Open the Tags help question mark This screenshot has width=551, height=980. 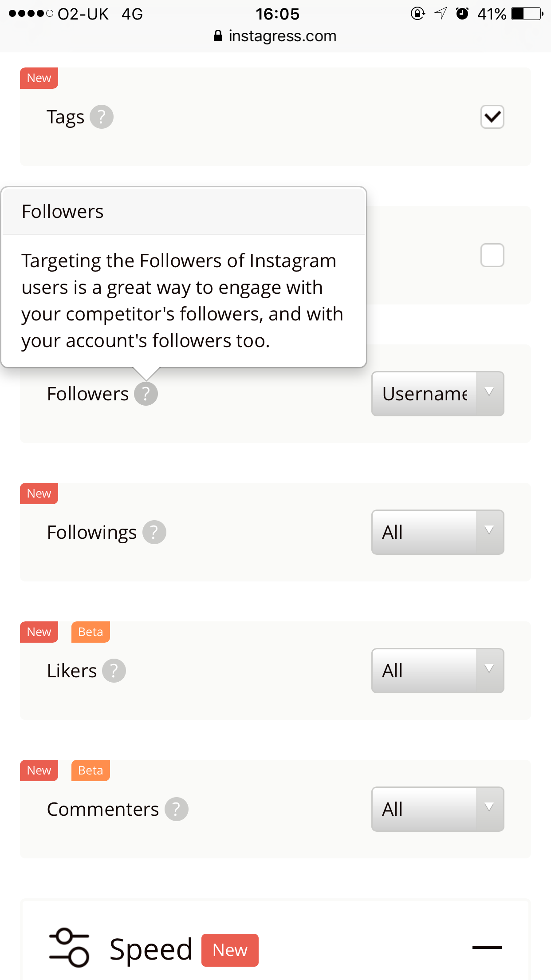pyautogui.click(x=102, y=117)
